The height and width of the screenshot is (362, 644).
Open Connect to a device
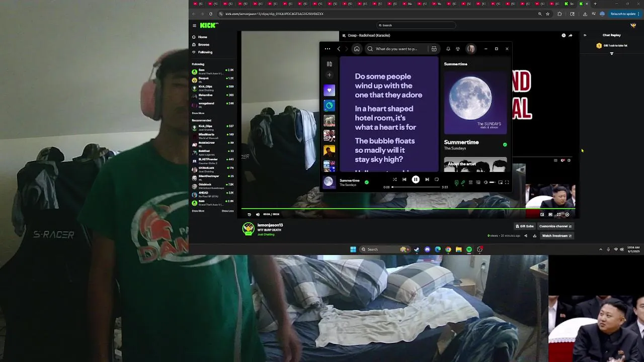pos(478,183)
